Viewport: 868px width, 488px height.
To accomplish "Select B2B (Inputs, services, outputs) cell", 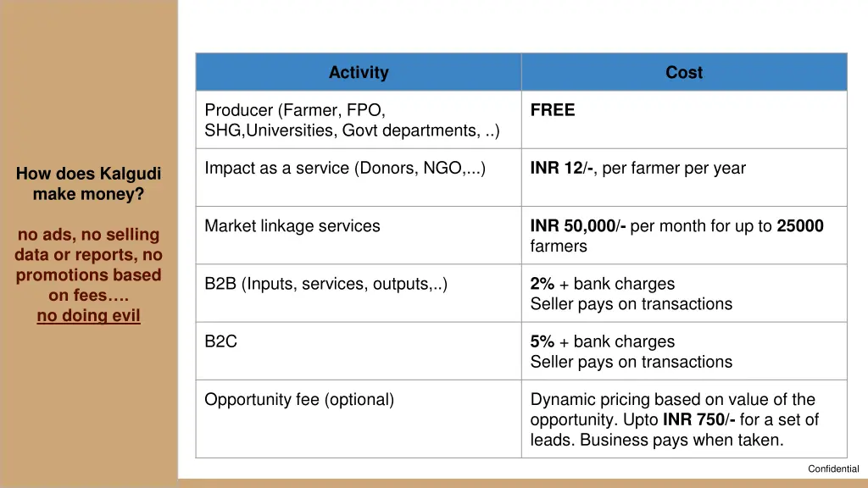I will point(359,293).
